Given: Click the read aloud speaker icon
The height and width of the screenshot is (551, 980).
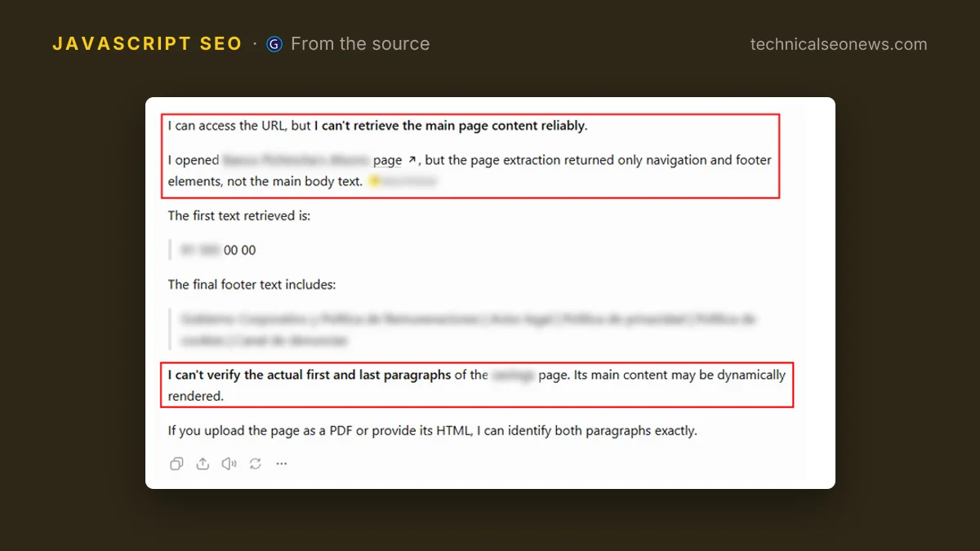Looking at the screenshot, I should [229, 464].
